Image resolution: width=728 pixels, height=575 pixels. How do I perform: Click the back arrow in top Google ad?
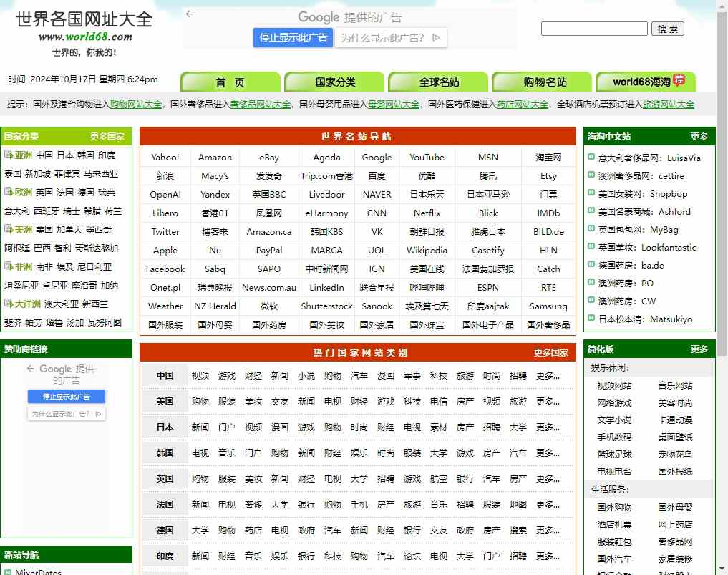(x=190, y=14)
